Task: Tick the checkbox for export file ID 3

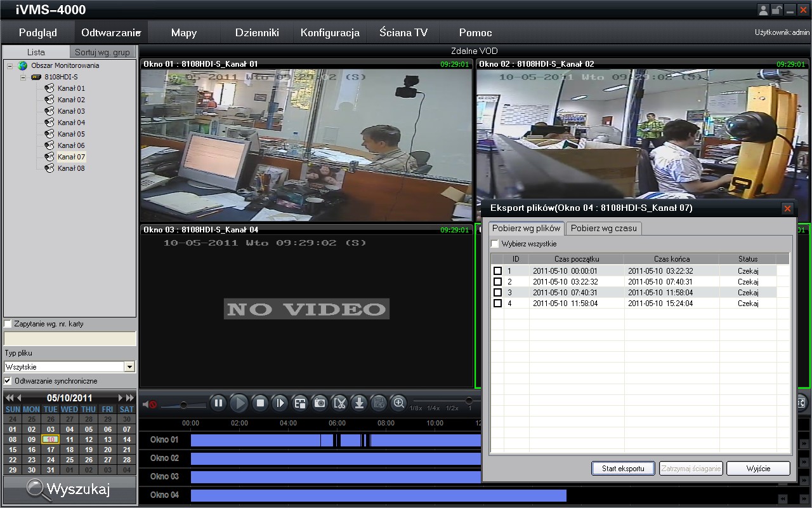Action: click(x=497, y=293)
